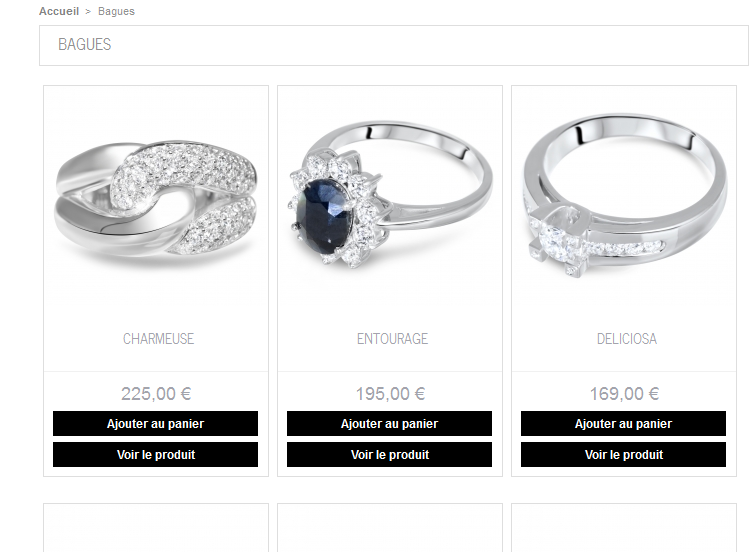Viewport: 752px width, 552px height.
Task: Open the second-row product card below Entourage
Action: click(x=390, y=528)
